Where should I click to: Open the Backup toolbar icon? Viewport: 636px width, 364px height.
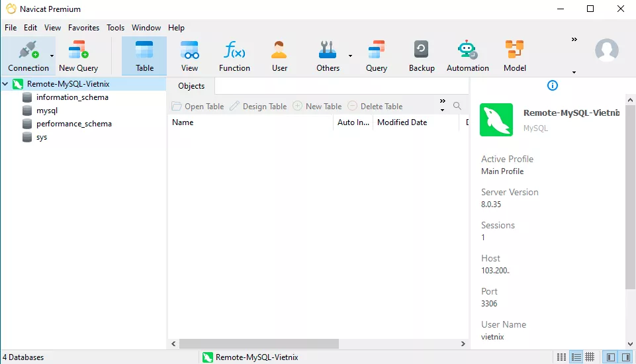click(x=422, y=50)
